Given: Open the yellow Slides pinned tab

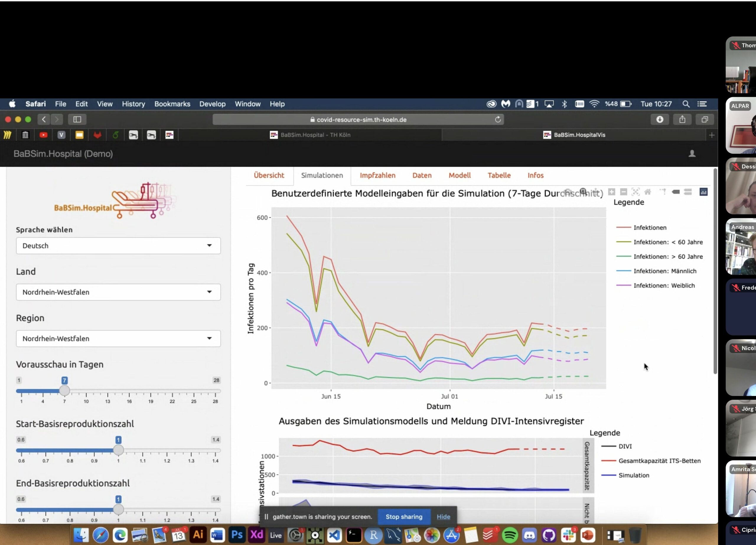Looking at the screenshot, I should 79,135.
